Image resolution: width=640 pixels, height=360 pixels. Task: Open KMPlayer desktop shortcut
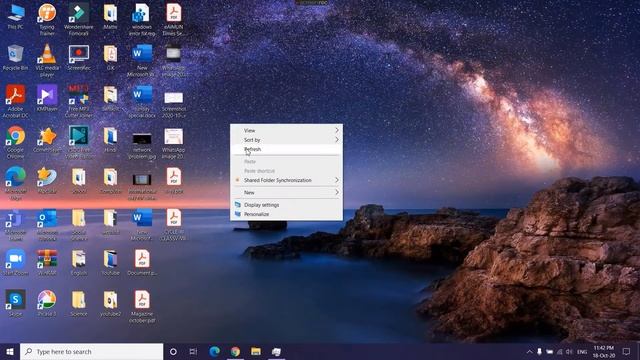47,99
